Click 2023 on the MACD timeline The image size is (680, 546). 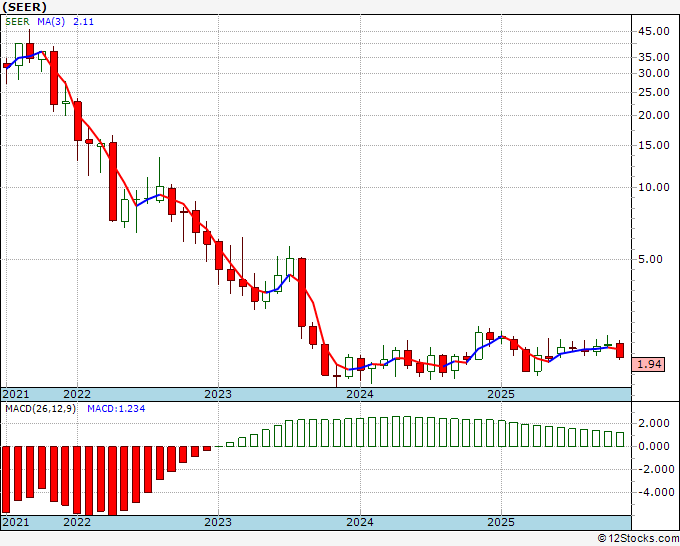pos(218,522)
